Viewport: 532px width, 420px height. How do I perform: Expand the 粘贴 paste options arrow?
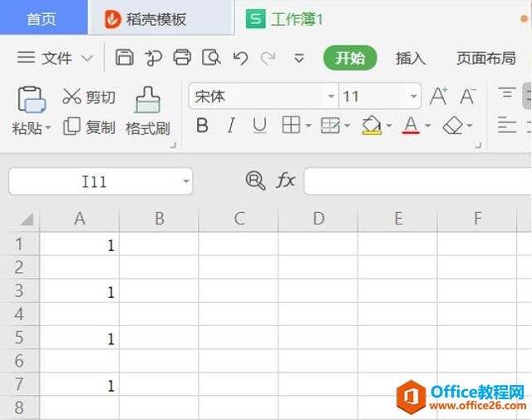pos(48,128)
